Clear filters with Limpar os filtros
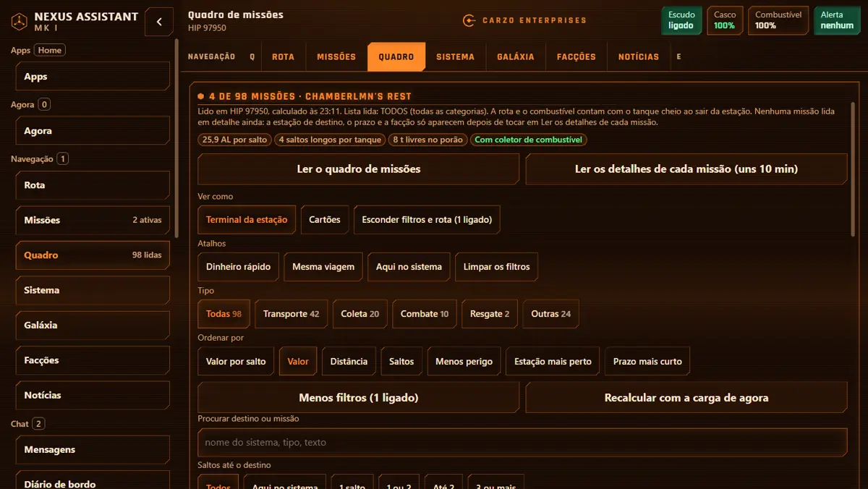868x489 pixels. tap(497, 267)
